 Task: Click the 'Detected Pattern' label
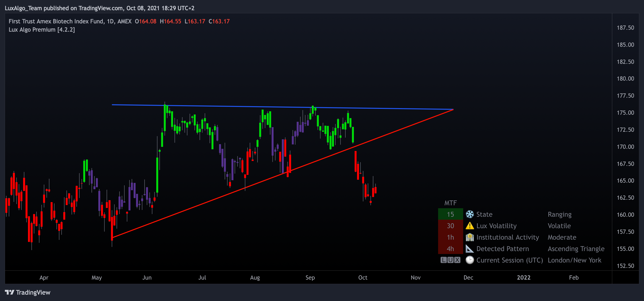(x=503, y=249)
